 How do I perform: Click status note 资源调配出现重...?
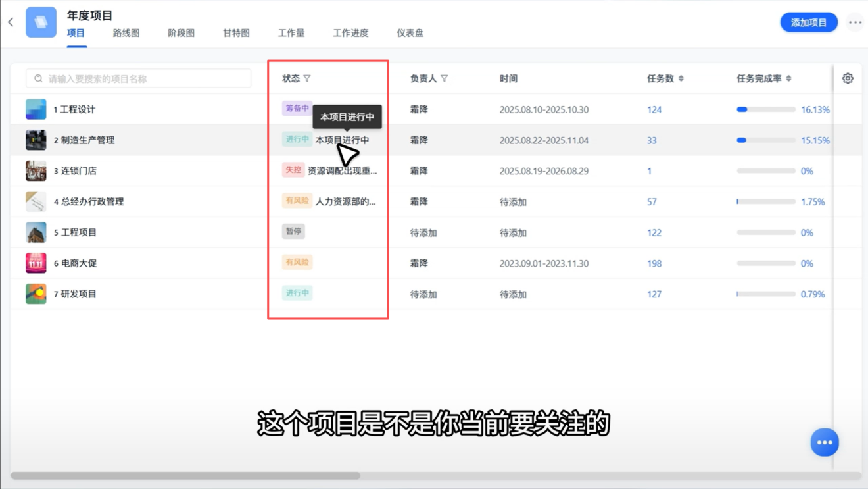342,170
